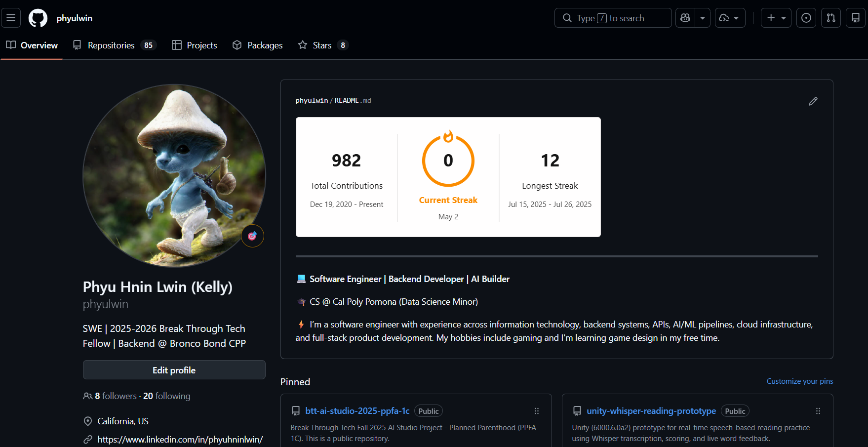The image size is (868, 447).
Task: Open the Create new plus menu
Action: [x=776, y=18]
